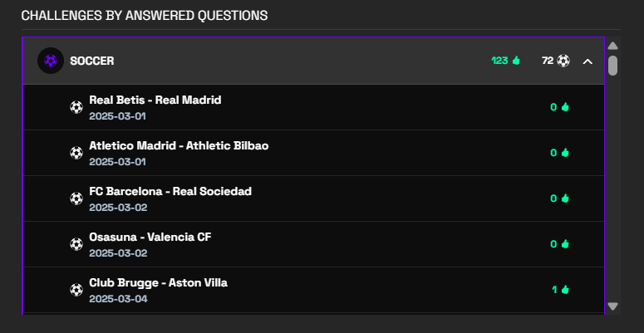The image size is (644, 333).
Task: Click the soccer ball icon beside 72
Action: click(x=563, y=61)
